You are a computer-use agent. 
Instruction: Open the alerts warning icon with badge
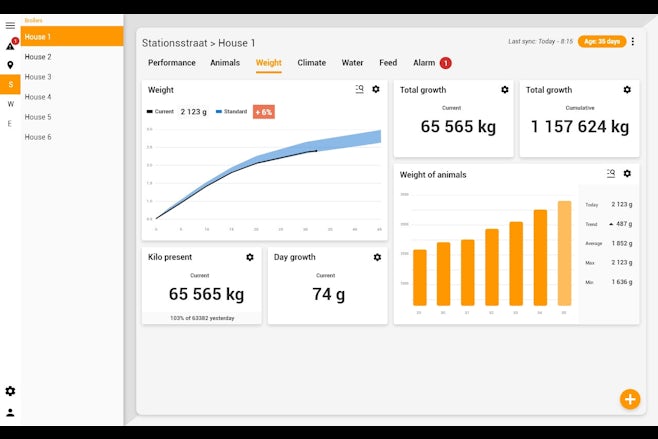tap(10, 45)
